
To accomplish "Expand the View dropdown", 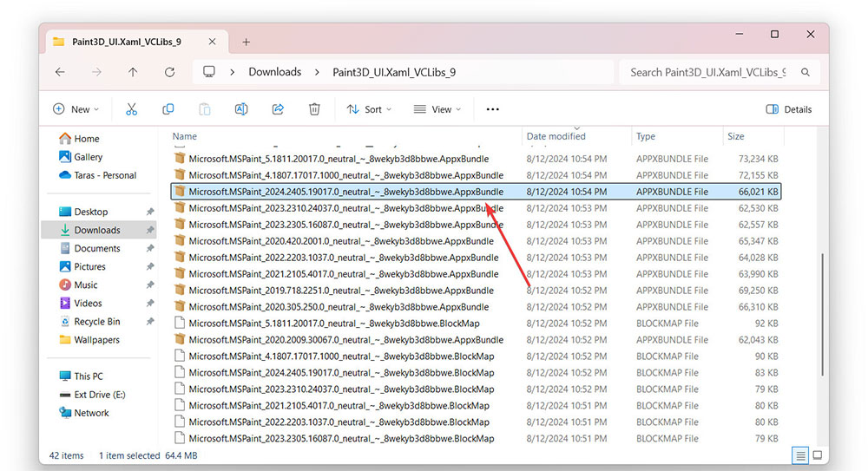I will [x=438, y=109].
